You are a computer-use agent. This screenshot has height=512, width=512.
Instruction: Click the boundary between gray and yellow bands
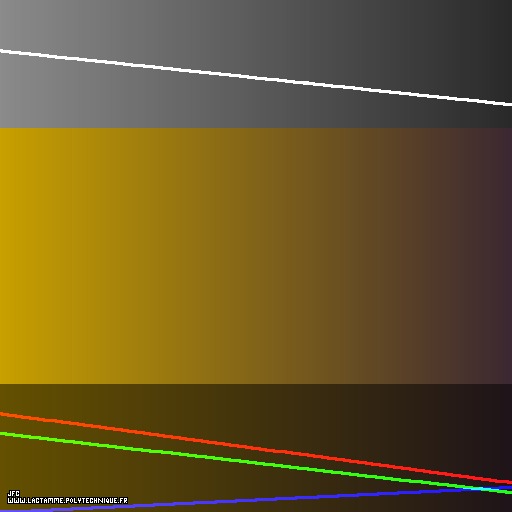coord(256,128)
